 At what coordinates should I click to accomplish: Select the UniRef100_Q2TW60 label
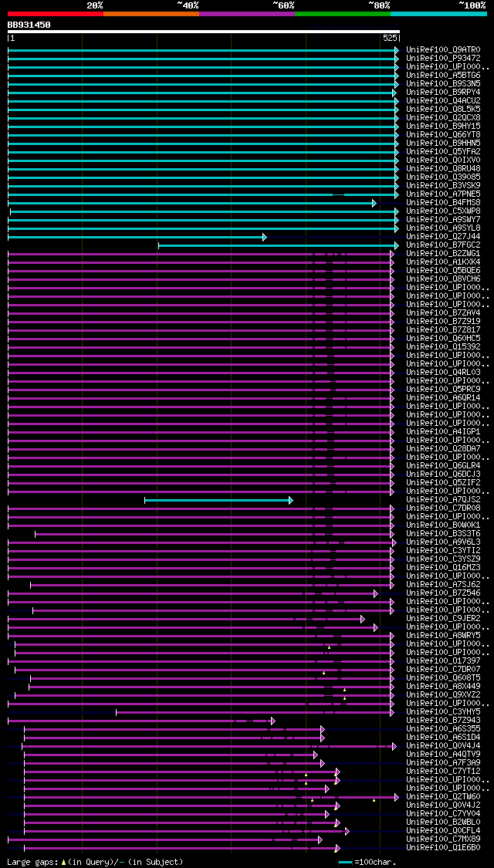pyautogui.click(x=443, y=796)
